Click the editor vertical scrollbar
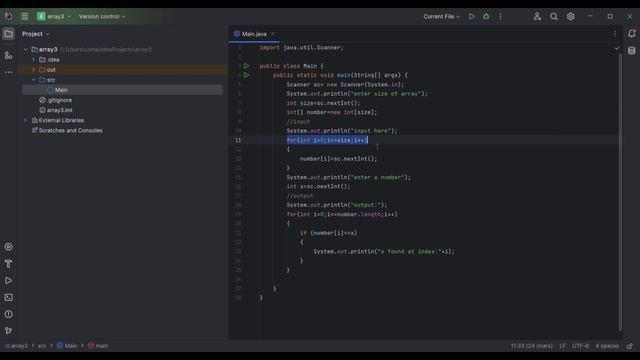 [x=620, y=192]
